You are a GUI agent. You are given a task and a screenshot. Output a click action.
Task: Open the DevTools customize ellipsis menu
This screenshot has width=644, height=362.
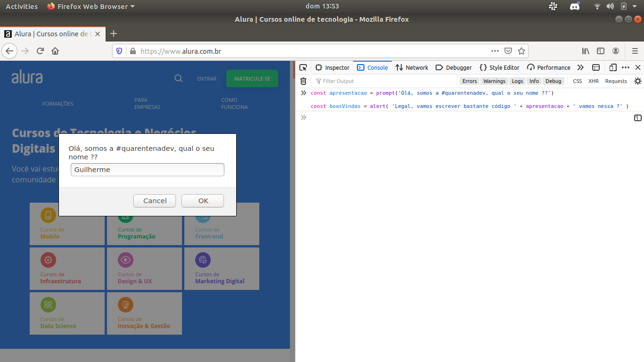[x=626, y=67]
